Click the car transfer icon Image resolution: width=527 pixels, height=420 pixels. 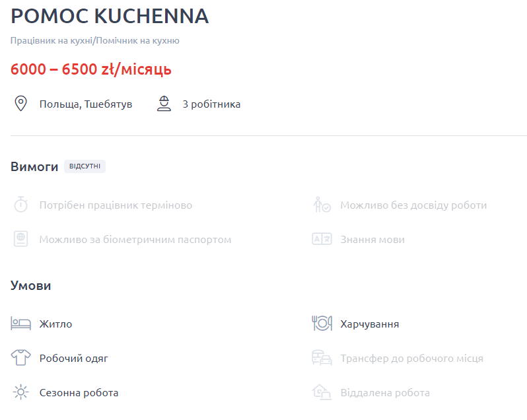coord(322,358)
